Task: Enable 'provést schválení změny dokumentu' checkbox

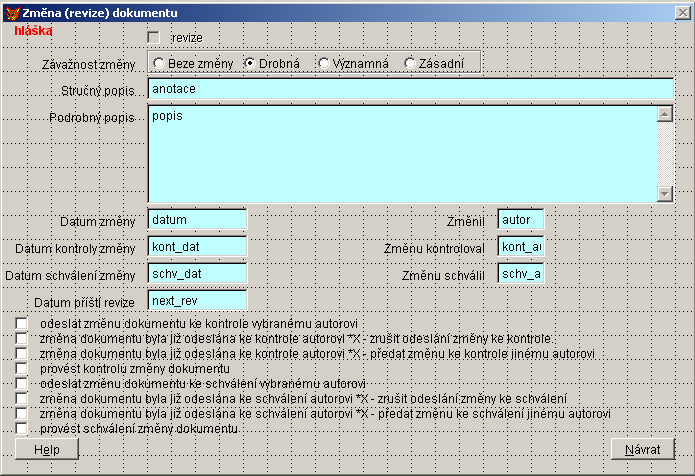Action: tap(22, 429)
